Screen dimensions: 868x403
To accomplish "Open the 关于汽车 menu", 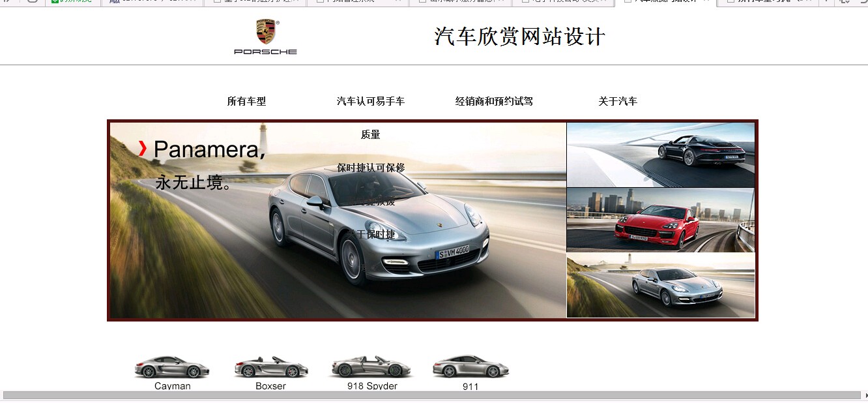I will pyautogui.click(x=618, y=101).
